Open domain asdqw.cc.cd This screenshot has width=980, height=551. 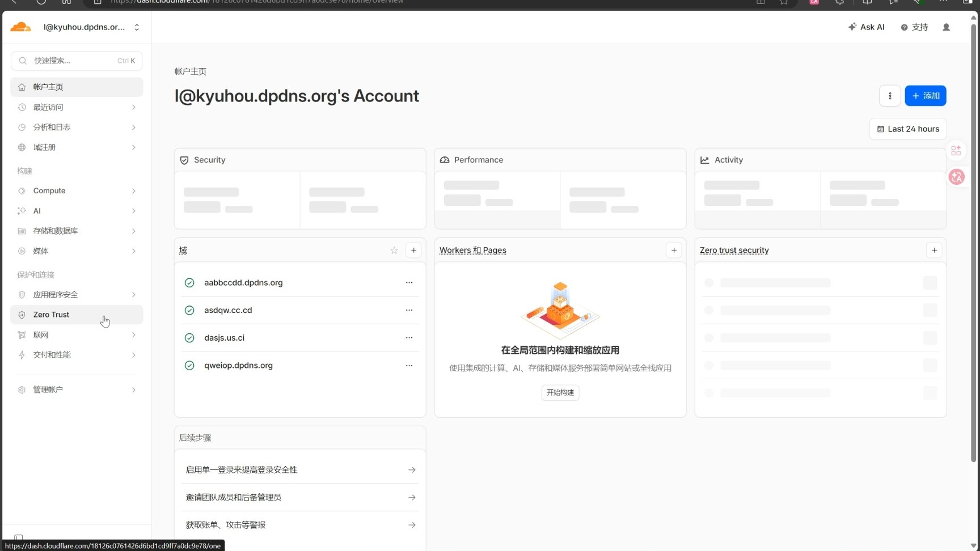click(228, 311)
